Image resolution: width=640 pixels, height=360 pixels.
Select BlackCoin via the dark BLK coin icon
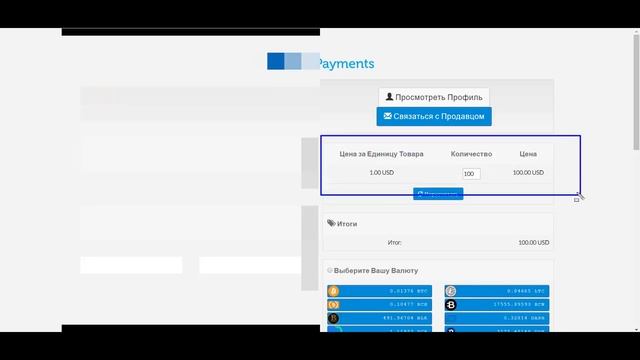[x=333, y=318]
